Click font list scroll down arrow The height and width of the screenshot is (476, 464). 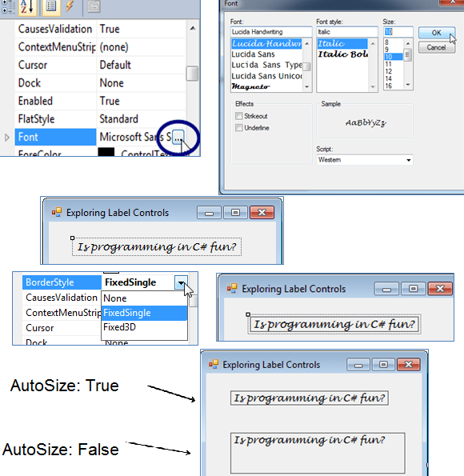307,87
